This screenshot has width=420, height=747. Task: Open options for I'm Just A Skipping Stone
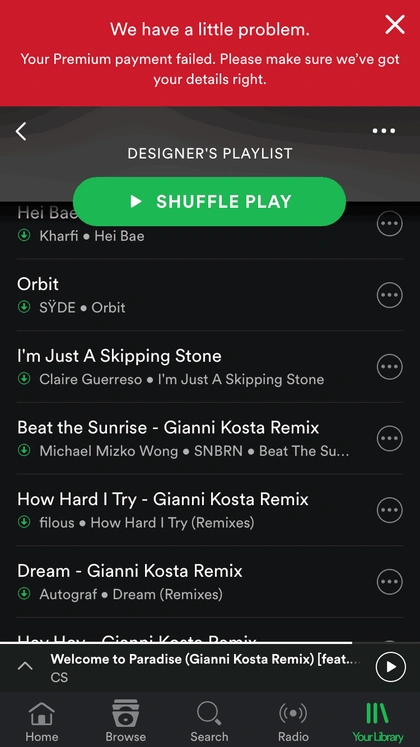[390, 367]
